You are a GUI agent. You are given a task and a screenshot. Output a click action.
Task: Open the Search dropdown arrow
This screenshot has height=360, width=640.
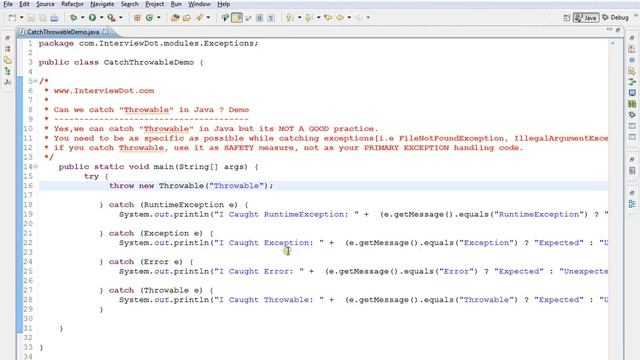208,18
